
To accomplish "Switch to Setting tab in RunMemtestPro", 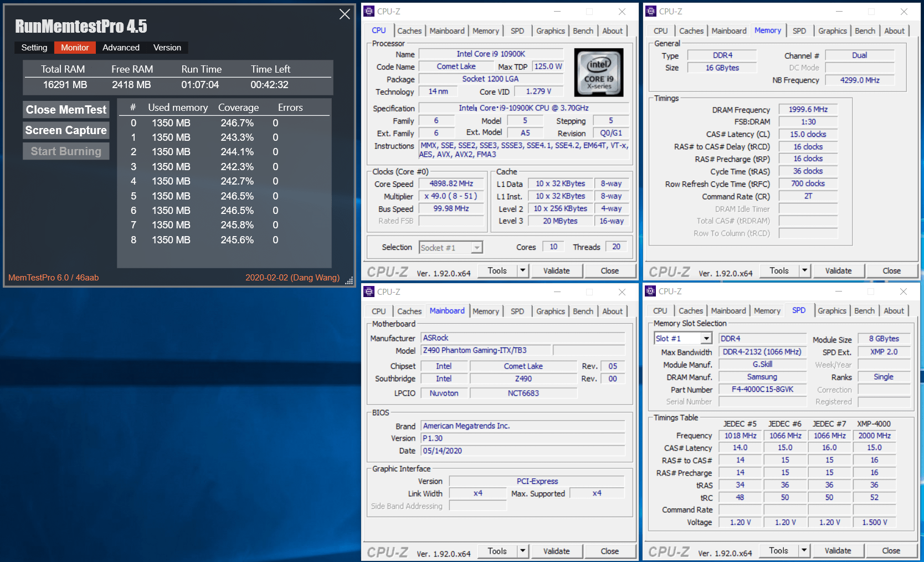I will 34,48.
